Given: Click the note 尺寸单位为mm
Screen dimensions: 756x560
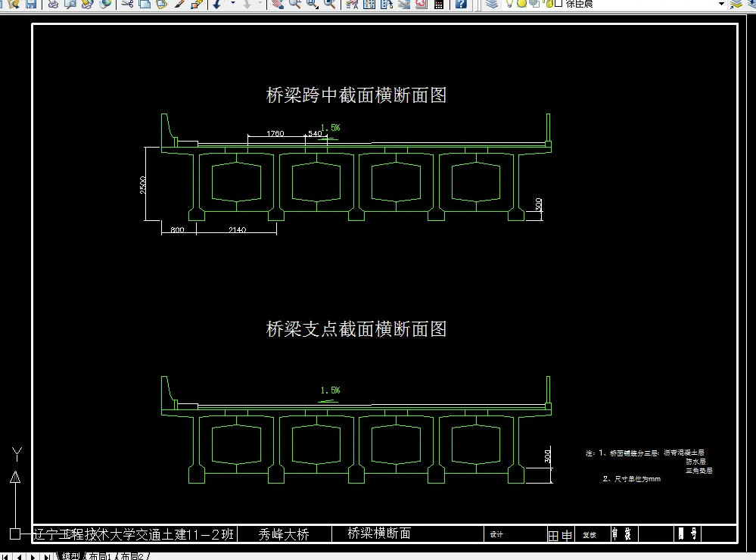Looking at the screenshot, I should click(637, 479).
